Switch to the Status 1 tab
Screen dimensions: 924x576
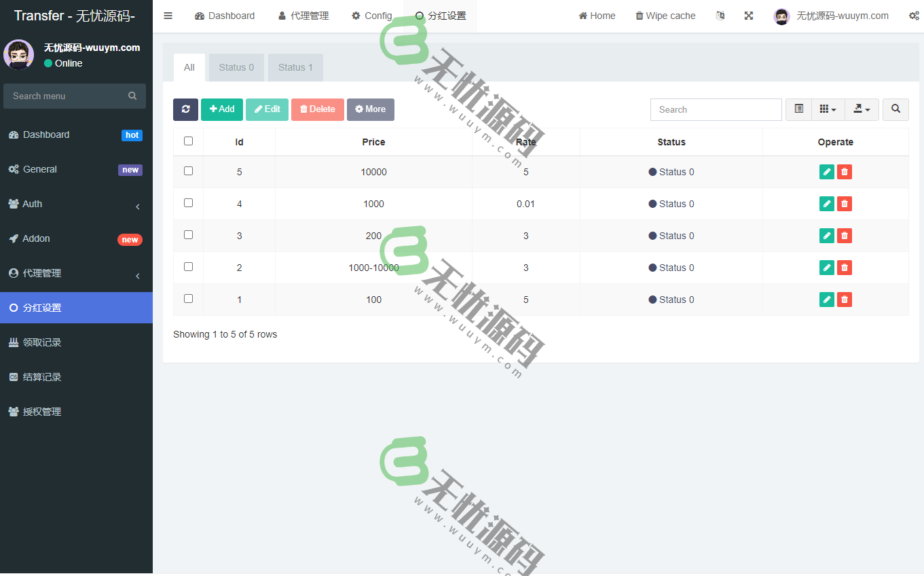click(x=295, y=67)
